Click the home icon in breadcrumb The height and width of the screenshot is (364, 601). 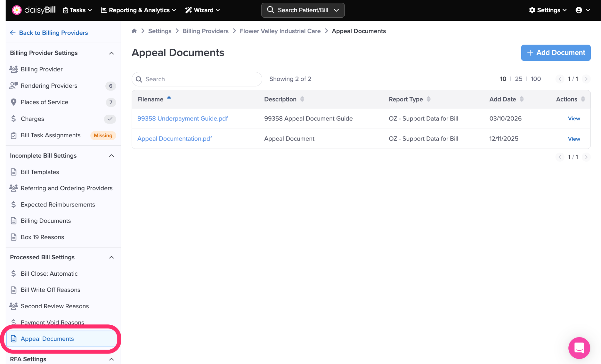[x=134, y=31]
